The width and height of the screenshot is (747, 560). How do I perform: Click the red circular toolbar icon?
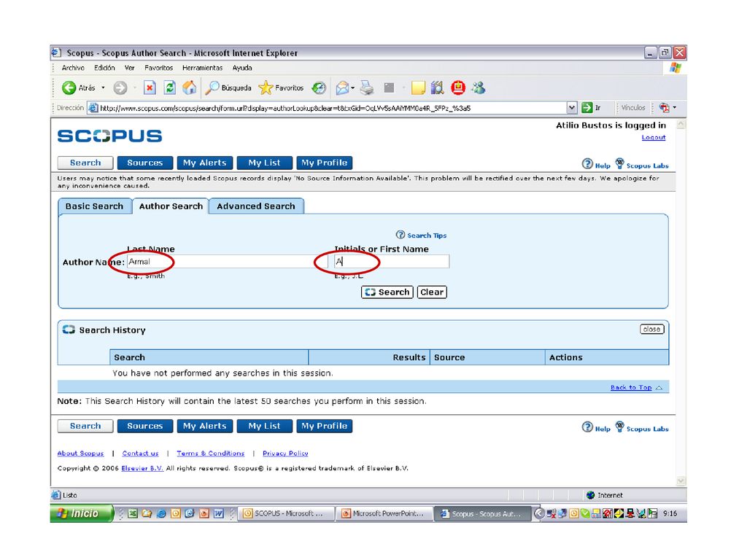pyautogui.click(x=458, y=87)
